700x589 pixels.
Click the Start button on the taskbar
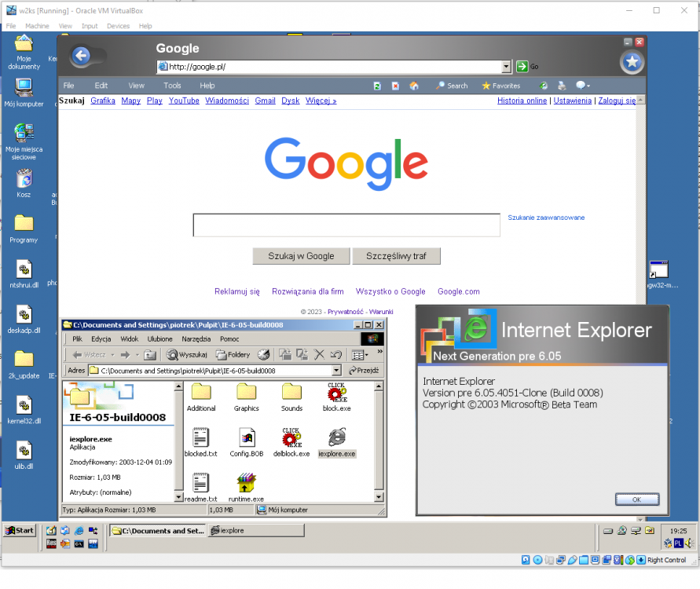(20, 531)
